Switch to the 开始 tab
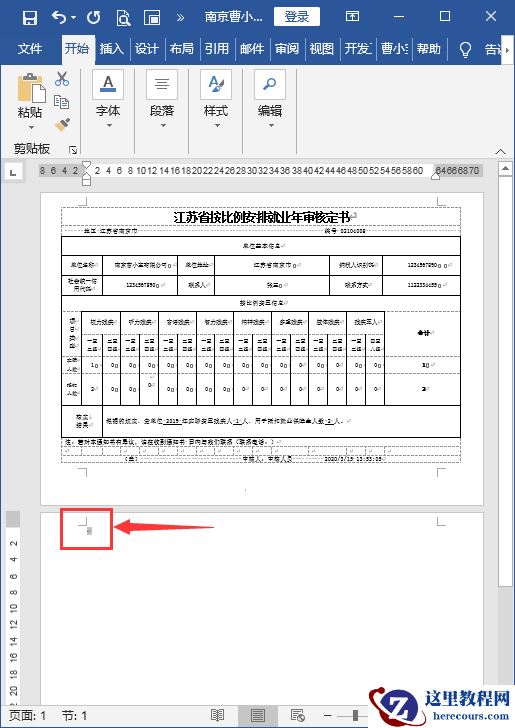This screenshot has width=515, height=728. (77, 48)
